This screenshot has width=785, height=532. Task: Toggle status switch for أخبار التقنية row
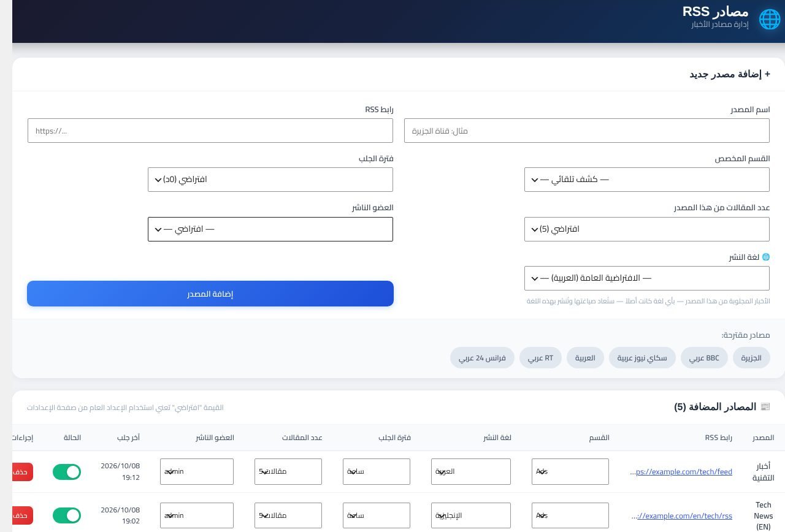(x=67, y=472)
